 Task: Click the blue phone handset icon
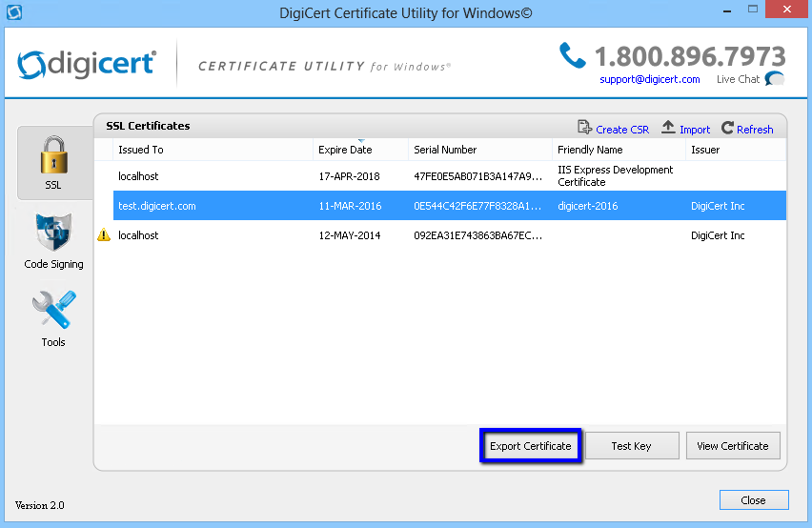(x=572, y=55)
